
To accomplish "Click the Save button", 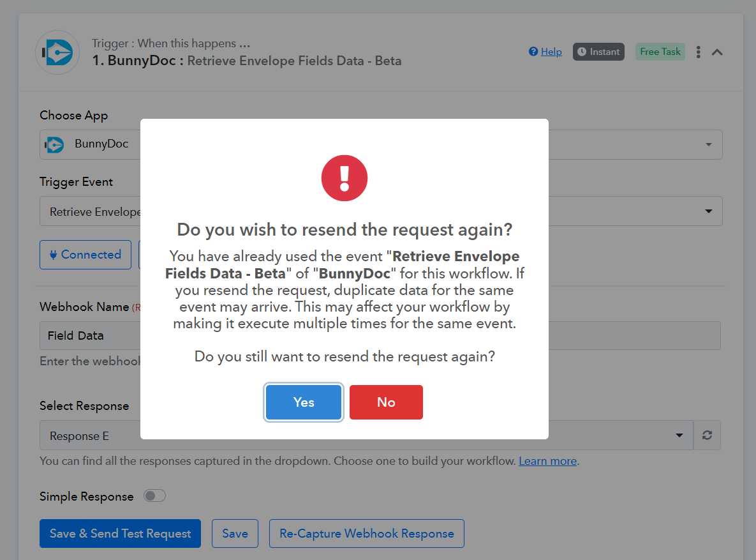I will (235, 533).
